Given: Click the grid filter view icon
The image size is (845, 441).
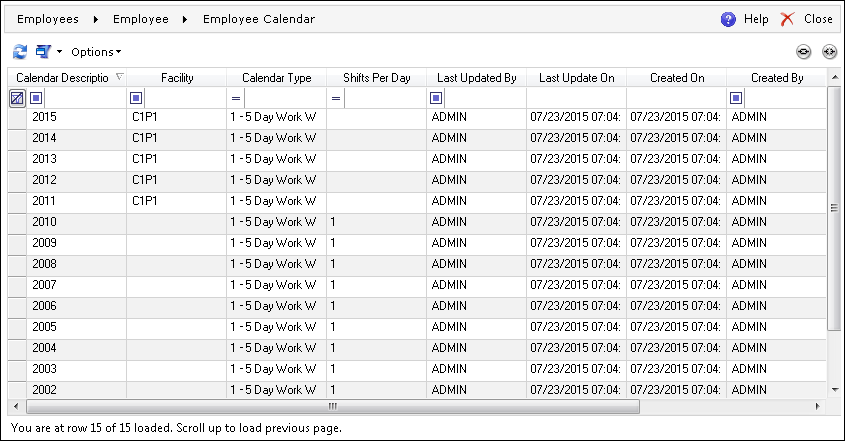Looking at the screenshot, I should click(43, 52).
